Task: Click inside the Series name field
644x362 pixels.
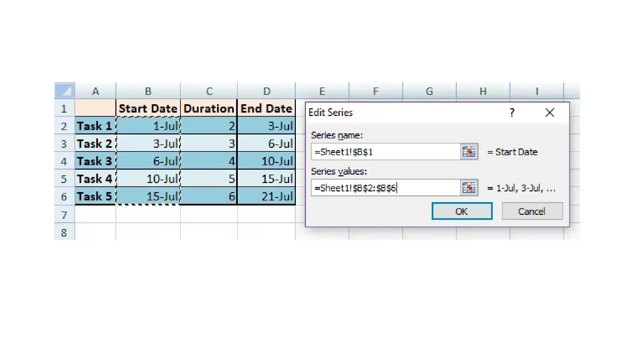Action: 385,152
